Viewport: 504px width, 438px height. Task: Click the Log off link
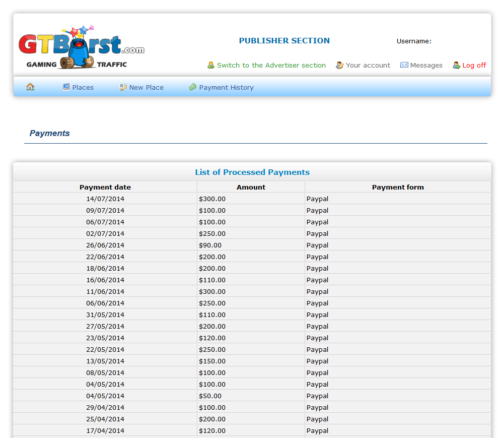click(474, 66)
